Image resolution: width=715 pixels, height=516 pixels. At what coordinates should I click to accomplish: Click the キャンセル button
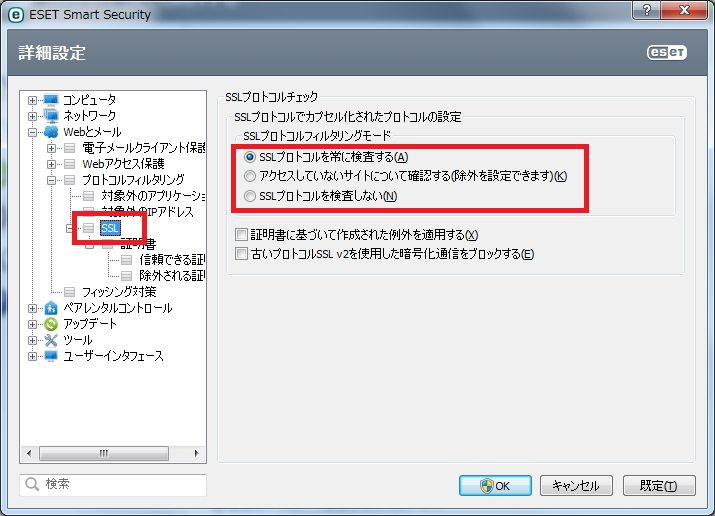click(x=576, y=486)
